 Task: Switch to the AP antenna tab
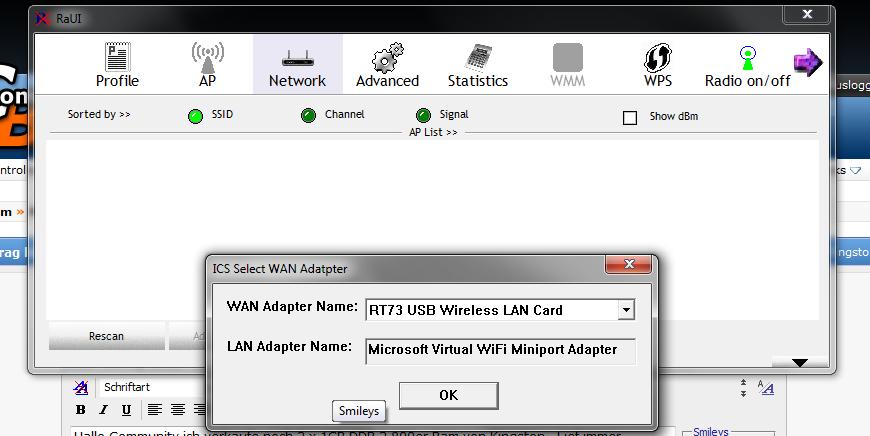pos(208,64)
